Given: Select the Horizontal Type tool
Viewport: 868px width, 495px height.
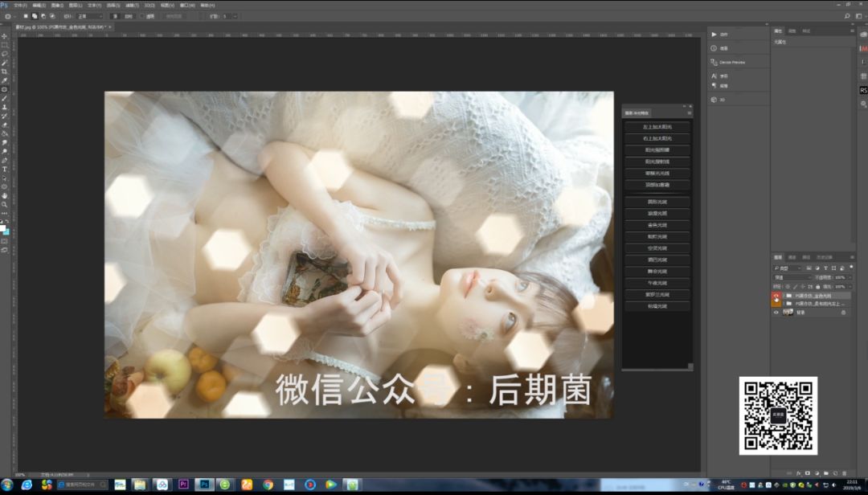Looking at the screenshot, I should point(5,169).
